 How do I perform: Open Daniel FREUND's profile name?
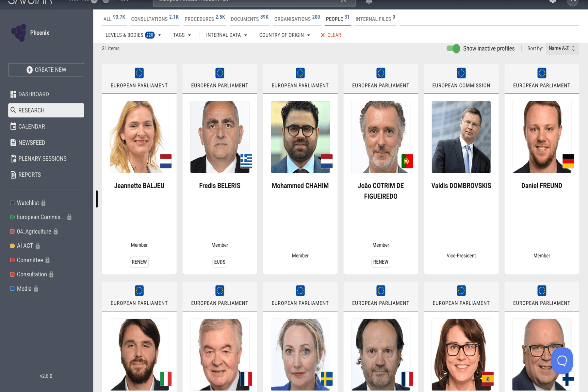[x=542, y=186]
